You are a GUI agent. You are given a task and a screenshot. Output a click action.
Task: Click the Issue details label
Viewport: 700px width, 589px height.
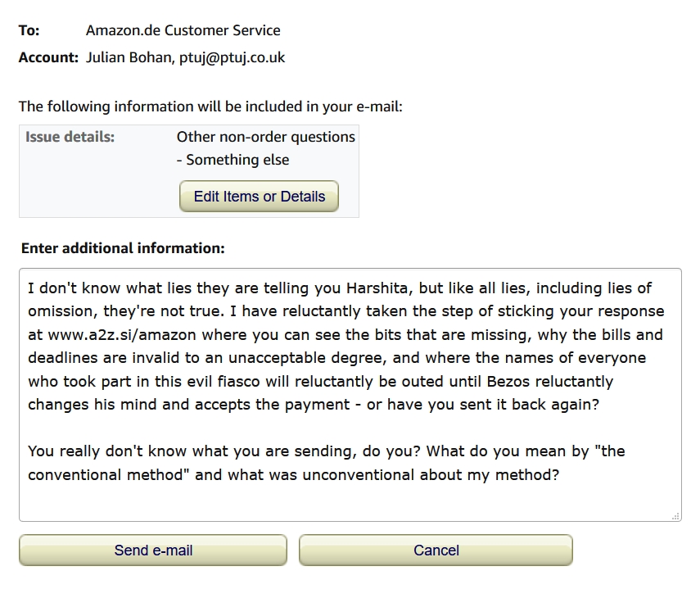coord(70,137)
